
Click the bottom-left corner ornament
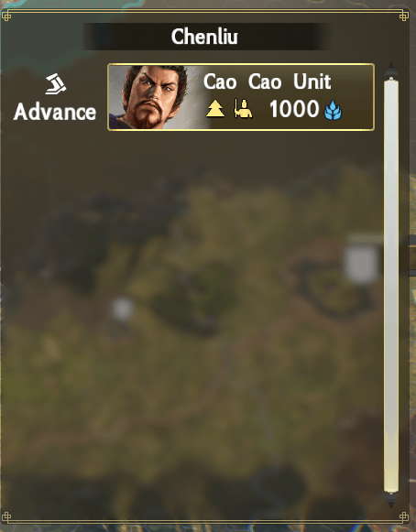[x=6, y=517]
